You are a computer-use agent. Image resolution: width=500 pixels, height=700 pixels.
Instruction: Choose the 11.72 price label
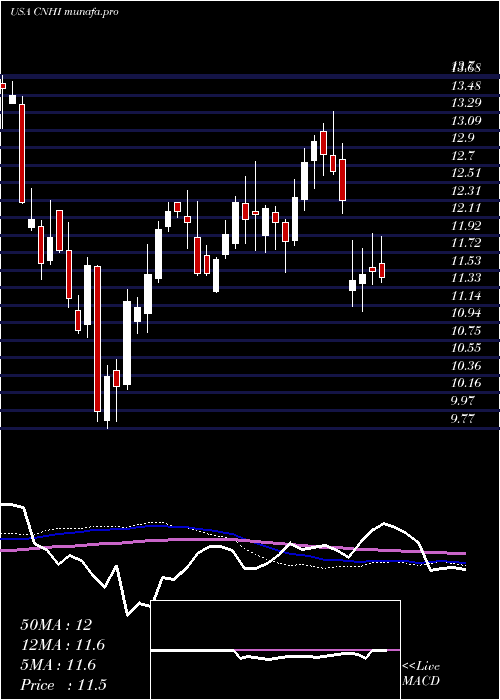[466, 243]
